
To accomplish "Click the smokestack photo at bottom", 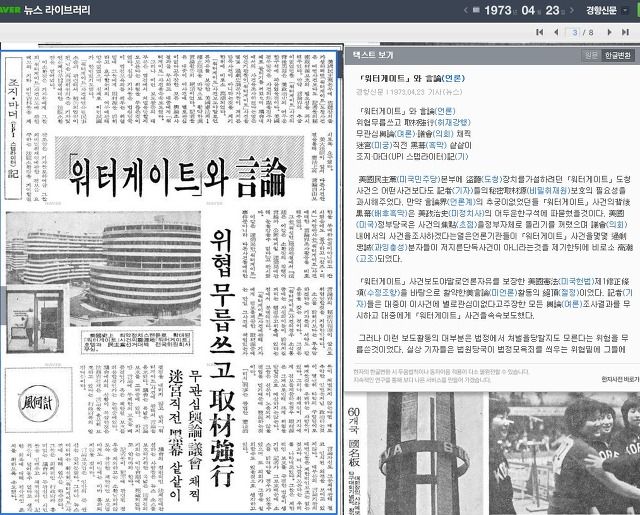I will pos(424,453).
